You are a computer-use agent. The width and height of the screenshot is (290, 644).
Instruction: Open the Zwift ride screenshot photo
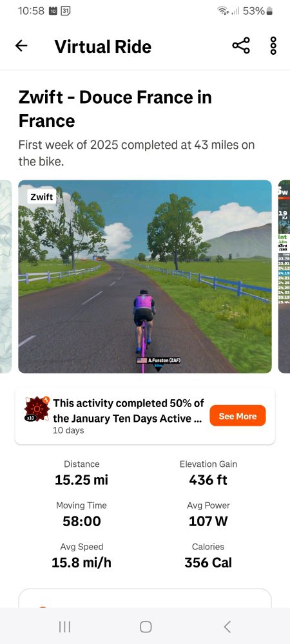[x=145, y=276]
